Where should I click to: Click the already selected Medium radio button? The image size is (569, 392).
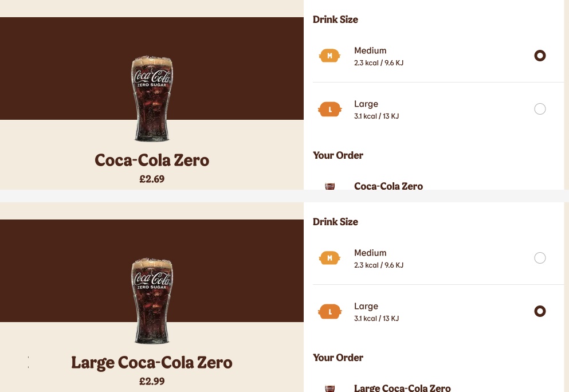(540, 56)
